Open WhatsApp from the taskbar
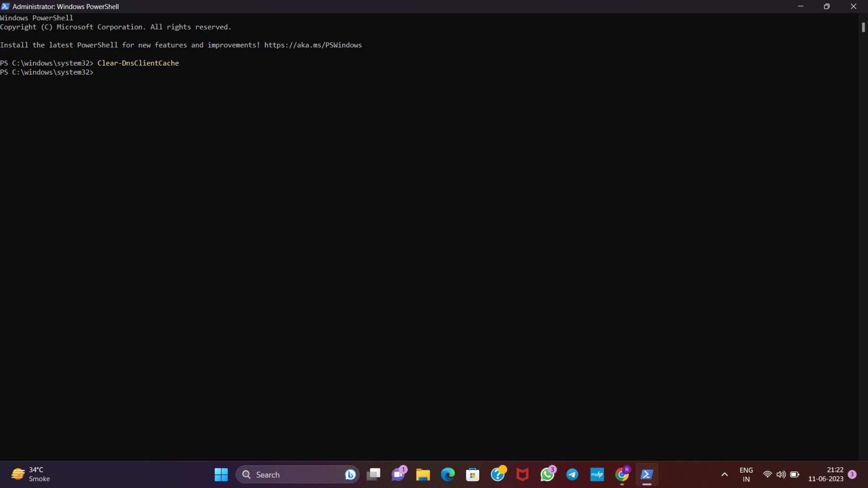 tap(547, 474)
